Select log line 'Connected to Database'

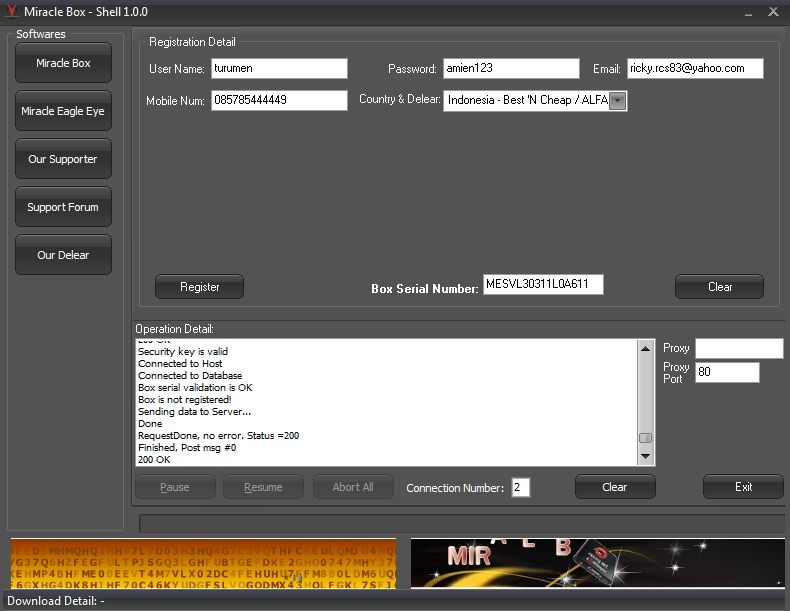click(190, 376)
